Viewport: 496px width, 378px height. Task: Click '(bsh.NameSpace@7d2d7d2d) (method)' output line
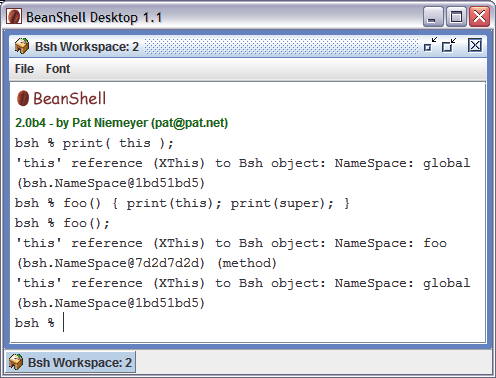click(147, 263)
